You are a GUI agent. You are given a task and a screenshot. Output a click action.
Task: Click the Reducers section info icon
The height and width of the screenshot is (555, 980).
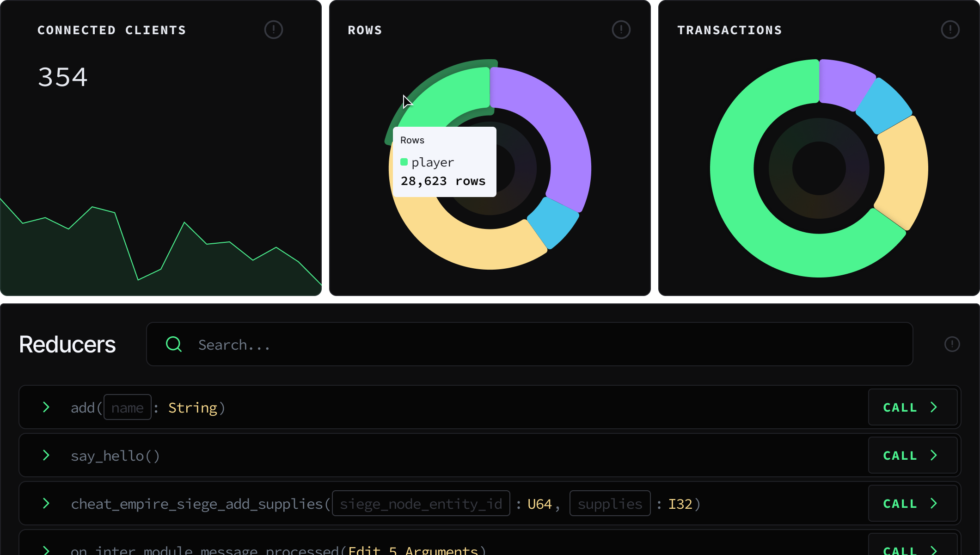click(x=952, y=344)
